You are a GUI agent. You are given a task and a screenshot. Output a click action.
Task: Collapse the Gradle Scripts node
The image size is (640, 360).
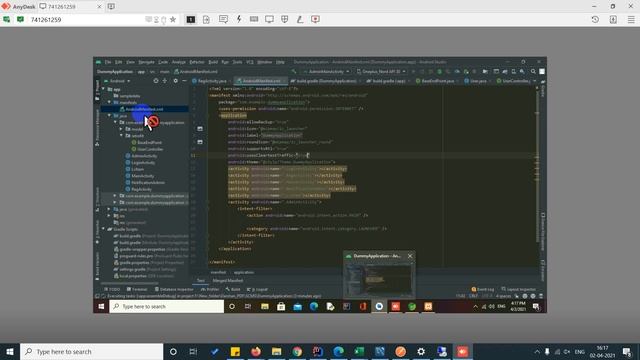(104, 229)
